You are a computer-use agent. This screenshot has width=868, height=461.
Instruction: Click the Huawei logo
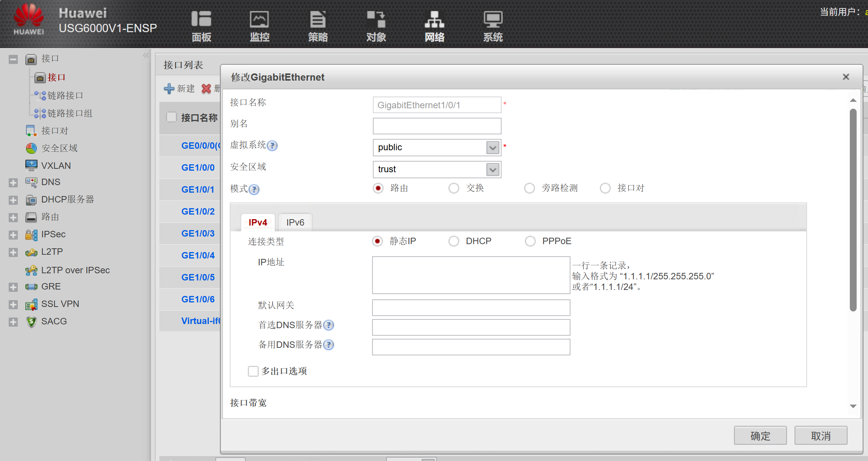(29, 20)
